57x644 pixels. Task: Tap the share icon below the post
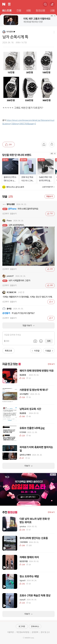point(52,144)
